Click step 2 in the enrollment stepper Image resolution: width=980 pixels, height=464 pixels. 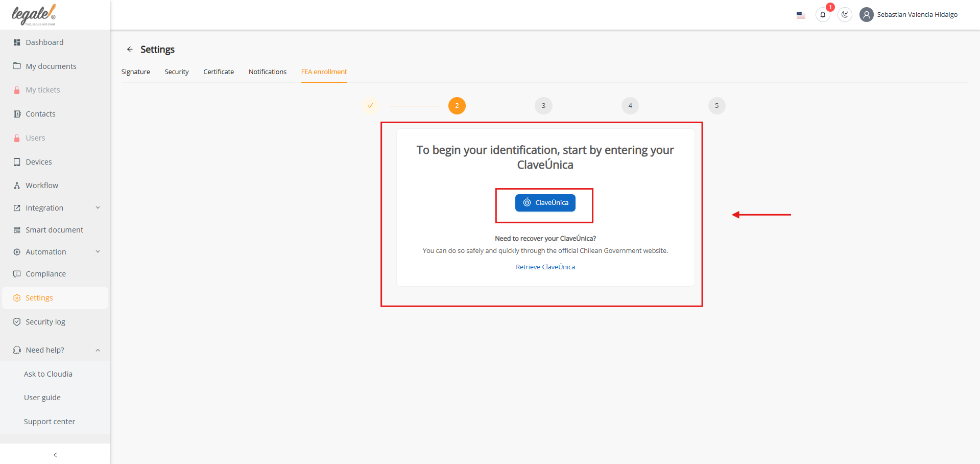(457, 106)
